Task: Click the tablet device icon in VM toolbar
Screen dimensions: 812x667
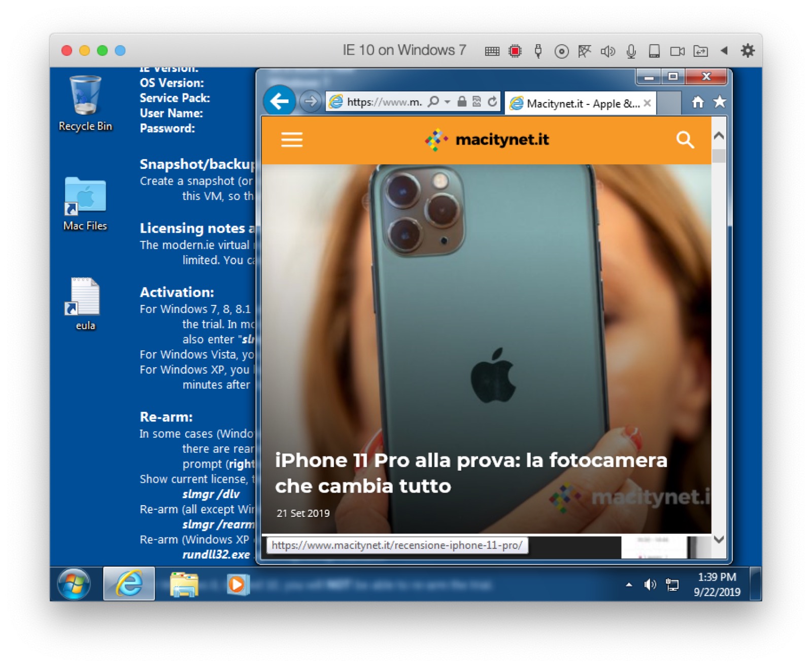Action: click(x=654, y=51)
